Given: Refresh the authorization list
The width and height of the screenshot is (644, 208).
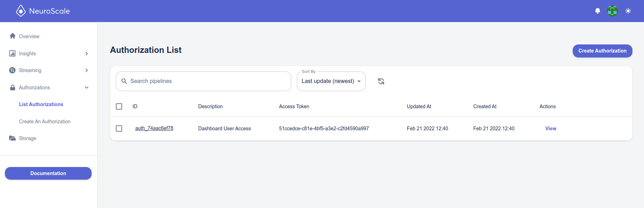Looking at the screenshot, I should pyautogui.click(x=381, y=81).
